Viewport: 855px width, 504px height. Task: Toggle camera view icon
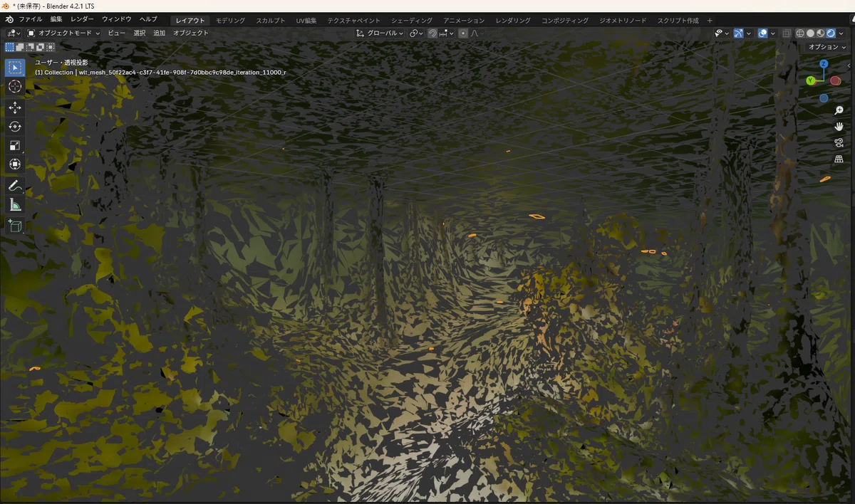click(839, 143)
